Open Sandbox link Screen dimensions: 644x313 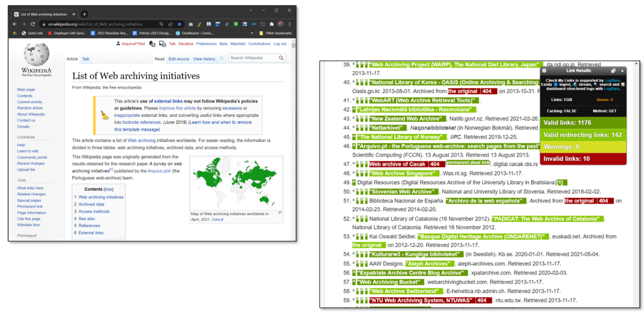(186, 44)
